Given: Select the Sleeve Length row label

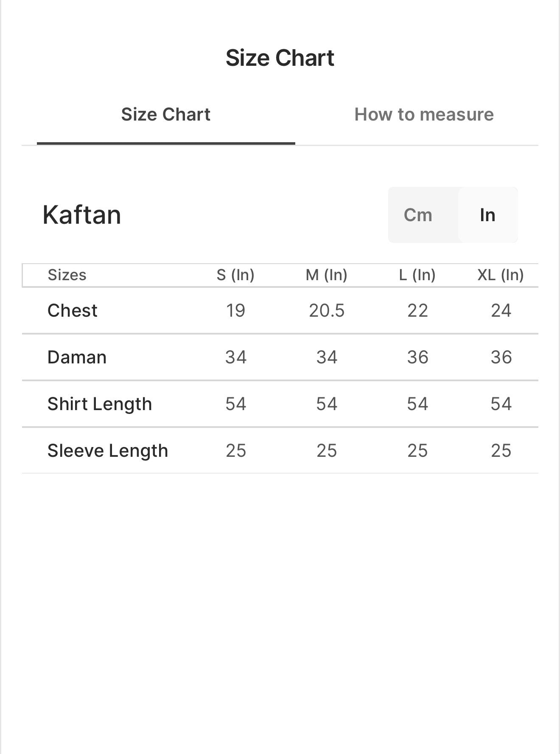Looking at the screenshot, I should (x=108, y=451).
